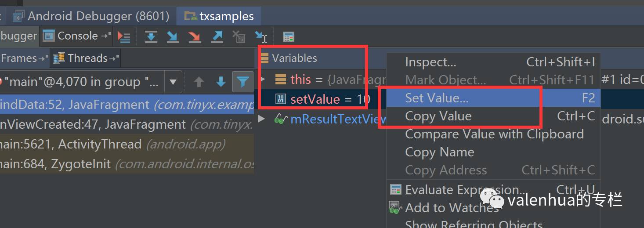Click the Step Over debugger icon
The width and height of the screenshot is (644, 228).
tap(151, 37)
